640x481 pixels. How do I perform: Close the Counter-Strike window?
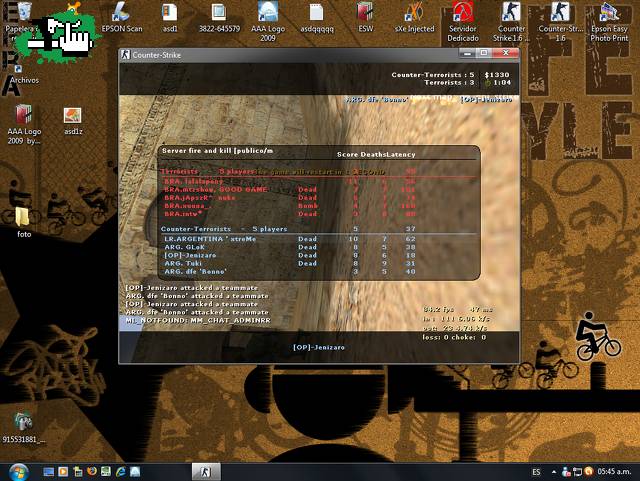point(505,53)
